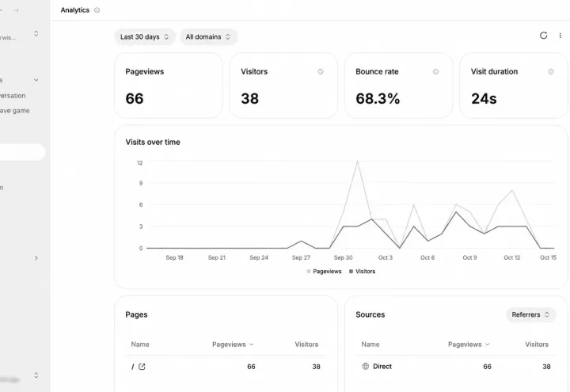Click the Visit duration summary card
Viewport: 570px width, 392px height.
[x=514, y=86]
